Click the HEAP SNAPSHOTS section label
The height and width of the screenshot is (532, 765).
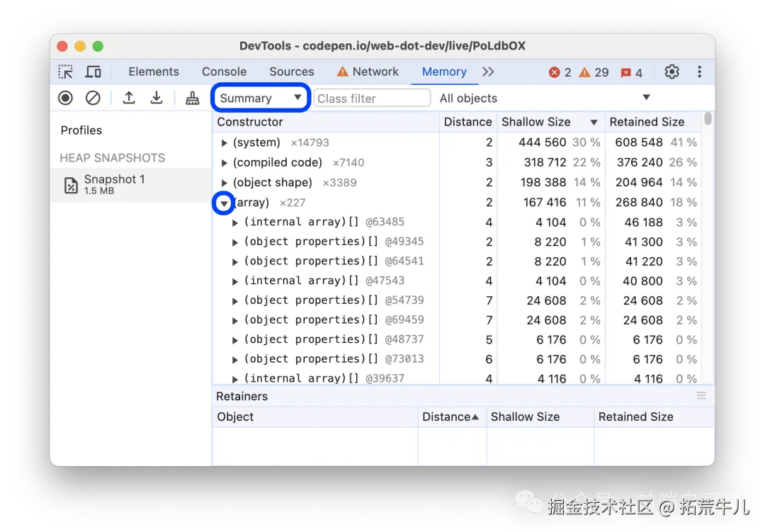pyautogui.click(x=112, y=158)
